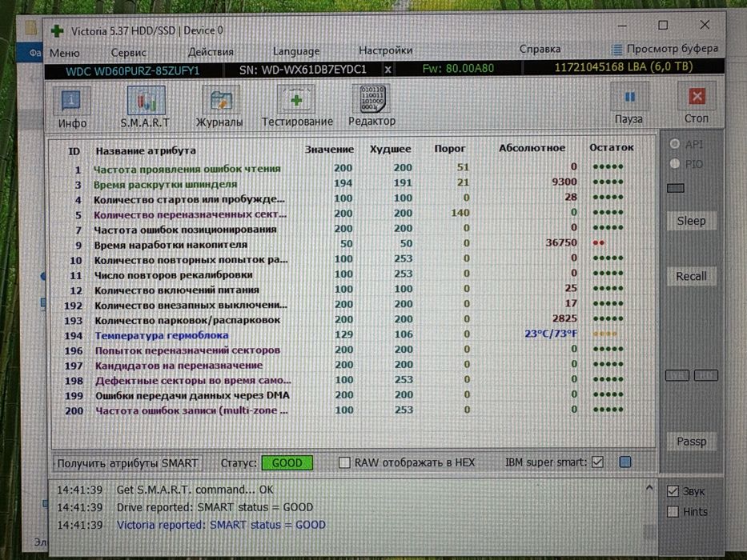Click the small indicator box under PIO
Image resolution: width=747 pixels, height=560 pixels.
(x=676, y=188)
